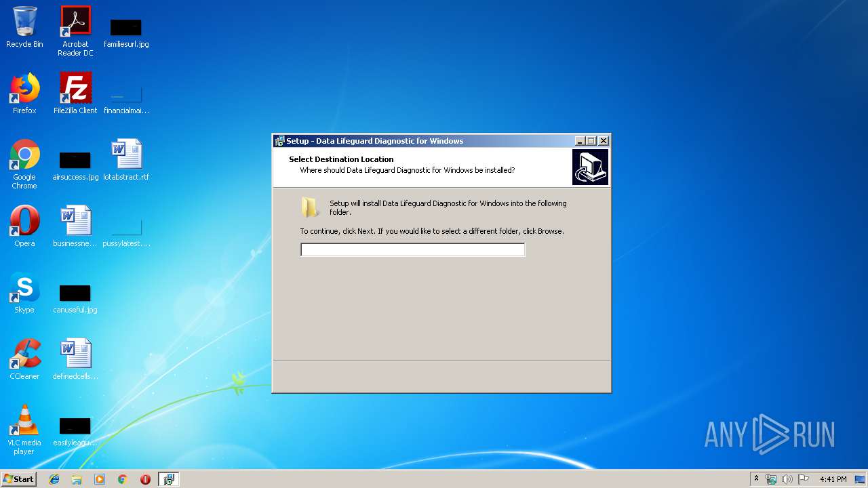The width and height of the screenshot is (868, 488).
Task: Click setup wizard disk icon in header
Action: click(x=590, y=167)
